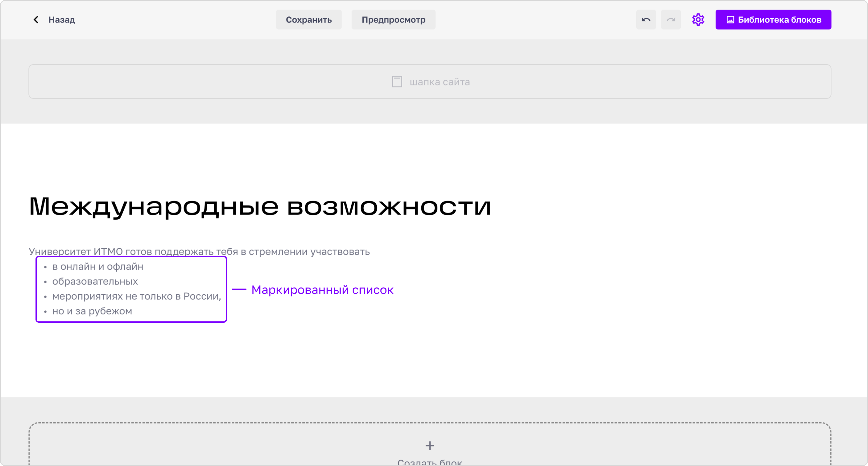Click list item мероприятиях не только в России
The height and width of the screenshot is (466, 868).
click(x=137, y=296)
